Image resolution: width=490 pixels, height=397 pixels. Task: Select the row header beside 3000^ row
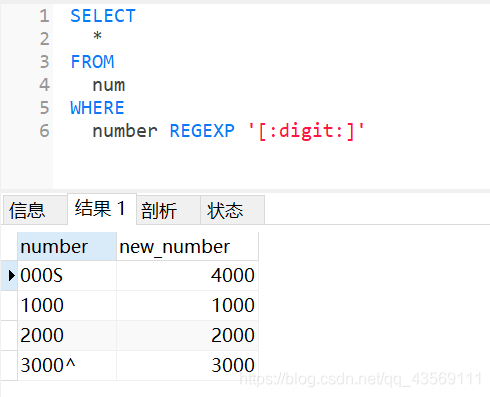coord(9,365)
